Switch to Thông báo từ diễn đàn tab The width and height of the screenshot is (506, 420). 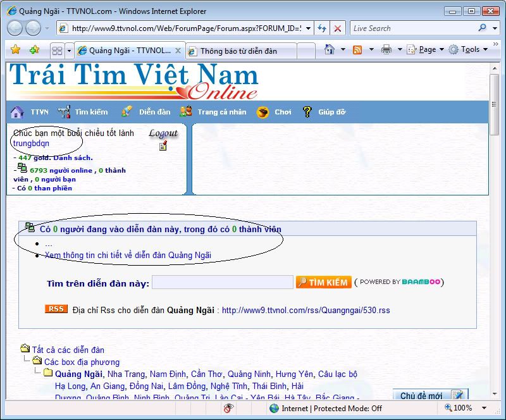pyautogui.click(x=241, y=51)
